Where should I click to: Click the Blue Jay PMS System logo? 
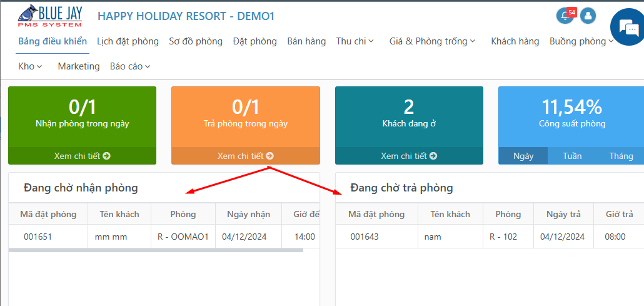pos(50,16)
